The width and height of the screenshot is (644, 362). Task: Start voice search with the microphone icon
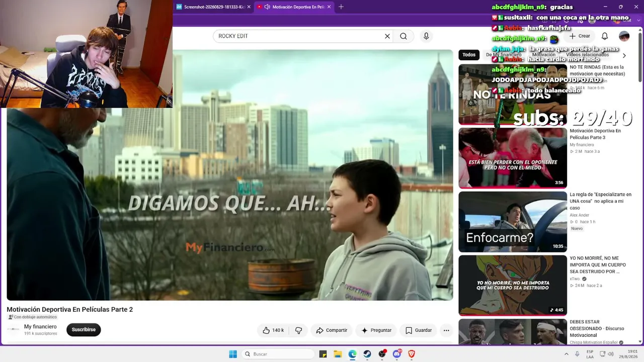click(x=426, y=36)
